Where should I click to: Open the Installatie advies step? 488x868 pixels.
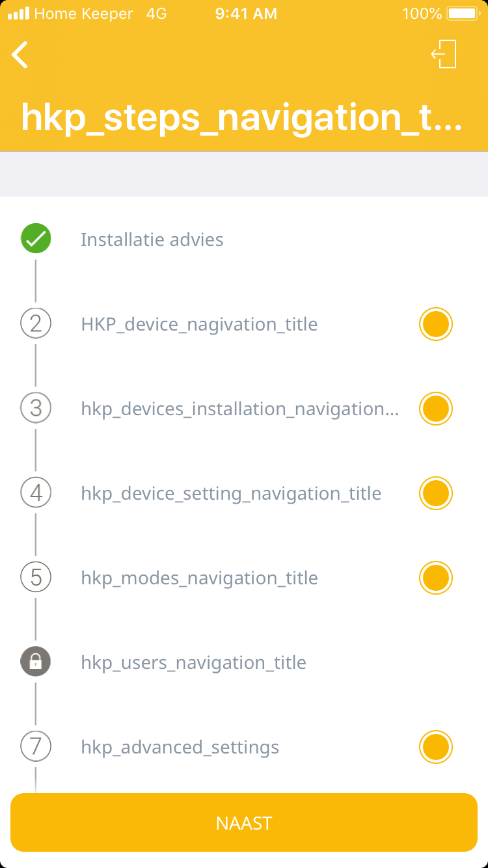152,239
